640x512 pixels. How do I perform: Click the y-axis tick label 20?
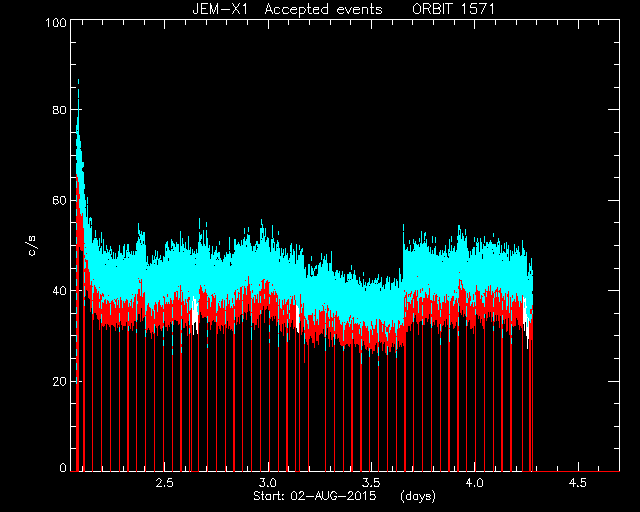pos(60,381)
